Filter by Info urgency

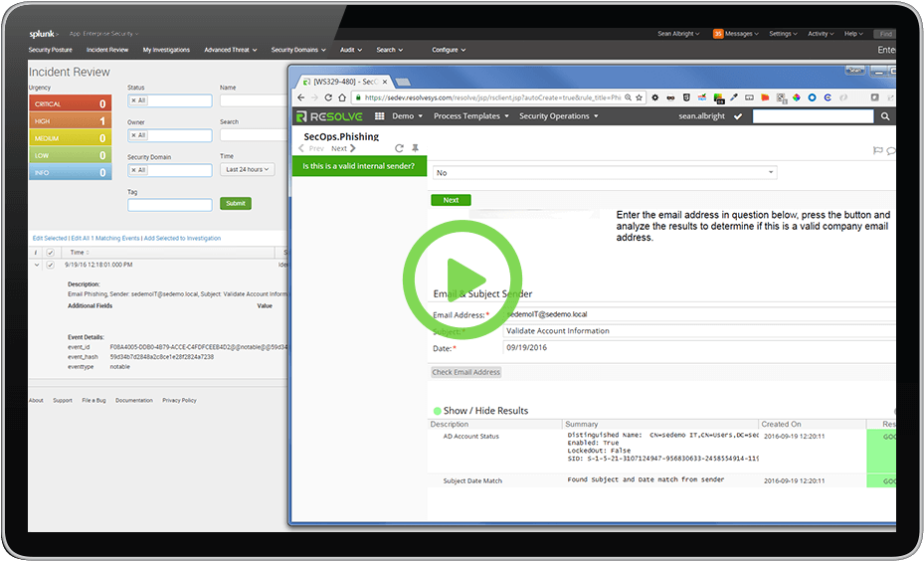coord(71,173)
